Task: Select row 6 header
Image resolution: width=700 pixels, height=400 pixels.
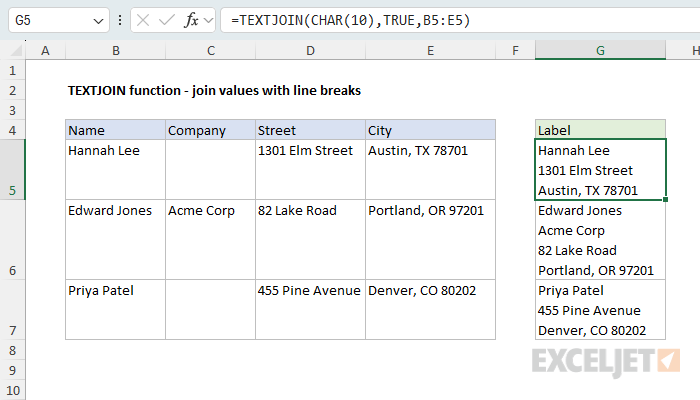Action: tap(12, 240)
